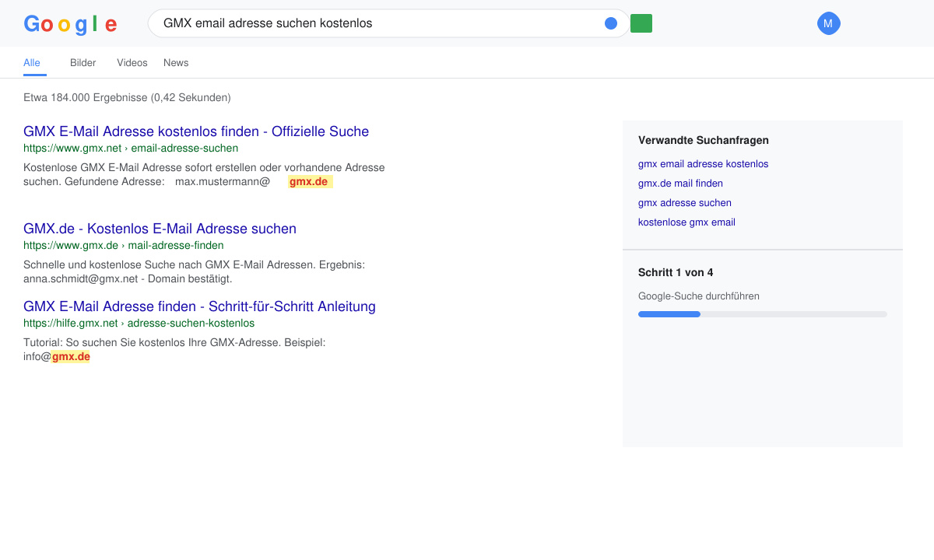This screenshot has width=934, height=560.
Task: Open the M account avatar
Action: pyautogui.click(x=828, y=23)
